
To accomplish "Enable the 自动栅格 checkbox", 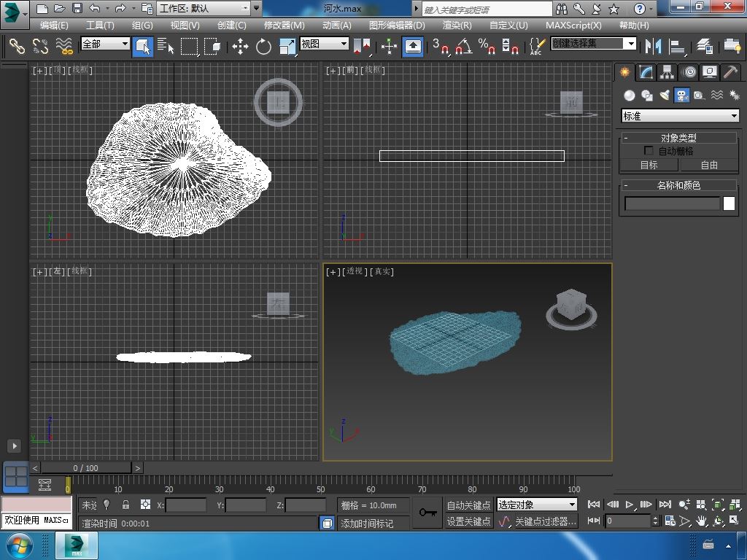I will tap(649, 151).
